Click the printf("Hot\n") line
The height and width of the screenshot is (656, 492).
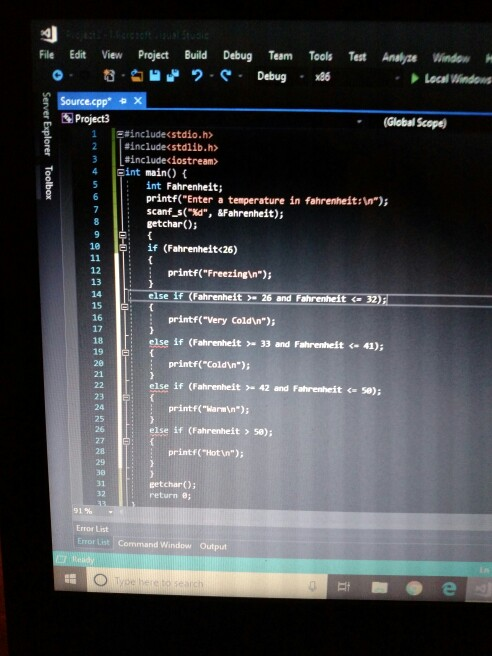(x=206, y=453)
